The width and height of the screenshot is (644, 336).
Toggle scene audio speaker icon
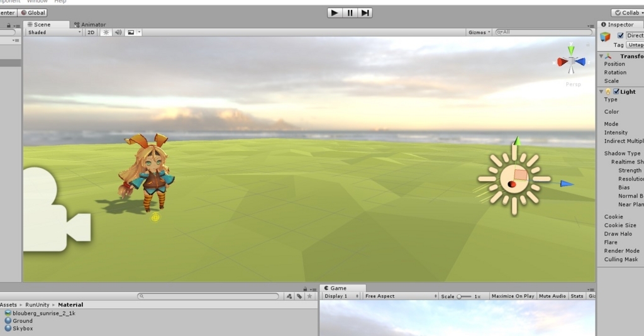[x=118, y=33]
